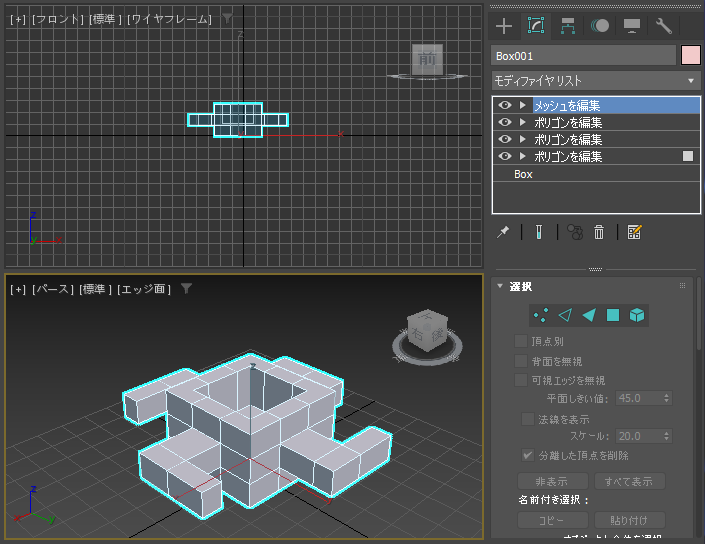The image size is (705, 544).
Task: Select Face sub-object level icon
Action: (x=589, y=315)
